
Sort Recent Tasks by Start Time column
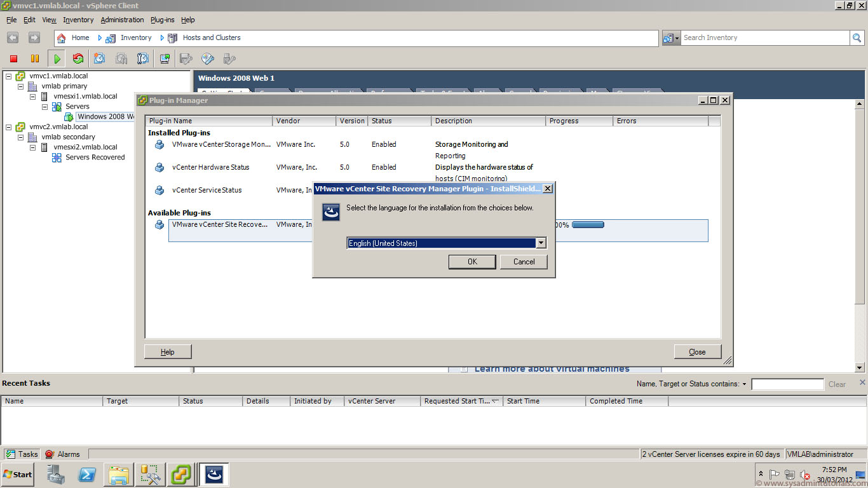[x=544, y=401]
